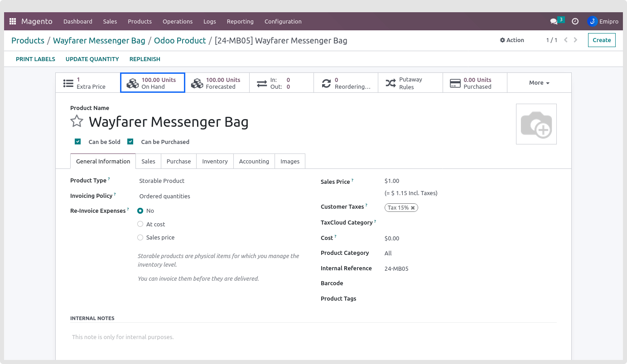Select At cost re-invoice option

coord(140,224)
